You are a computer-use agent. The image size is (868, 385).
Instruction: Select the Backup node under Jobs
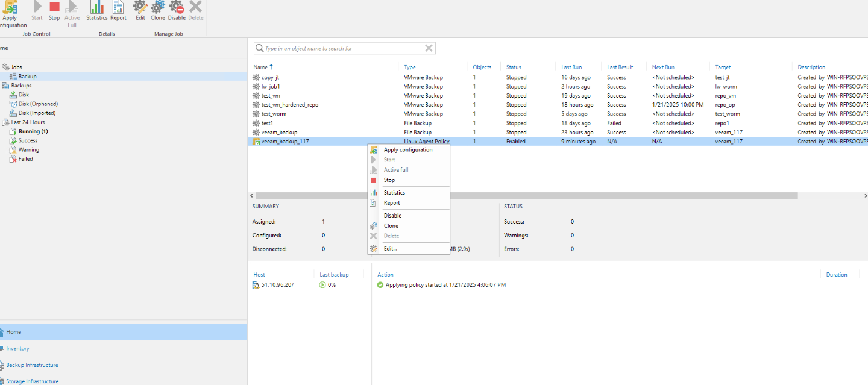(27, 77)
